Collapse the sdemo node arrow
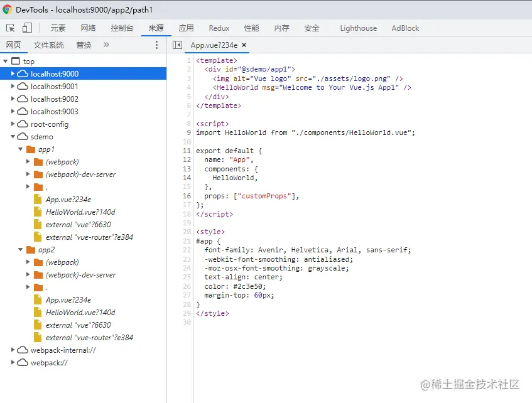The image size is (532, 403). point(13,137)
